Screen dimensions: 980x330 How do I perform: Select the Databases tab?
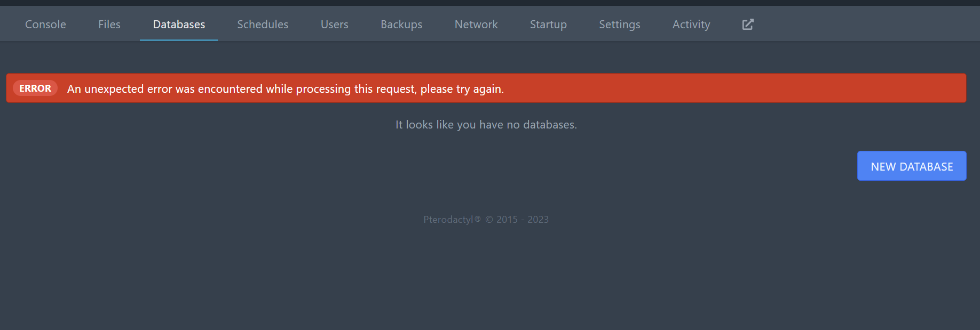[x=178, y=24]
